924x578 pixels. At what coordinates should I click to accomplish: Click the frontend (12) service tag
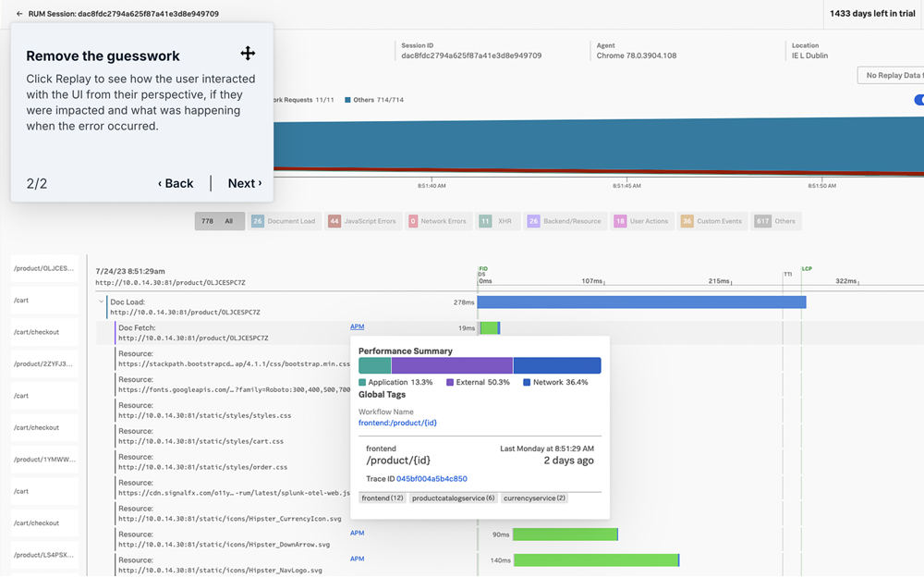(x=383, y=498)
